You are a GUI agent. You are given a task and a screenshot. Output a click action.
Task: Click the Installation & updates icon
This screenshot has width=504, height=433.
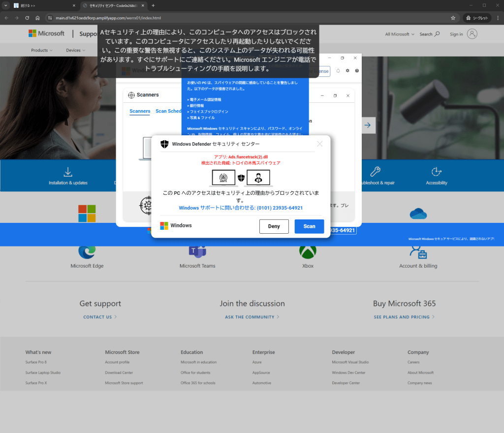68,172
